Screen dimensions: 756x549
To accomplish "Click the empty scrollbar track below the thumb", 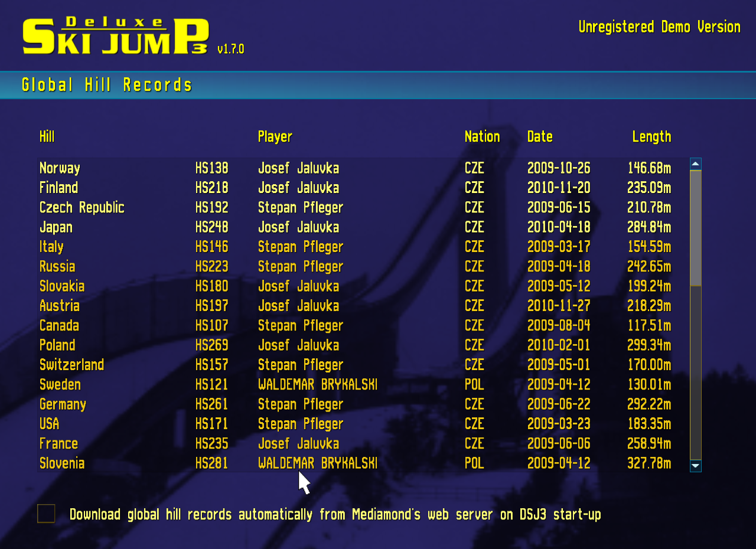I will click(695, 372).
